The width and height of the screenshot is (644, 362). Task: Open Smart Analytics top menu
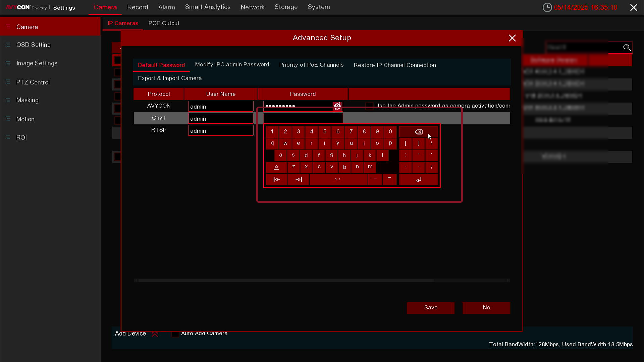[208, 7]
